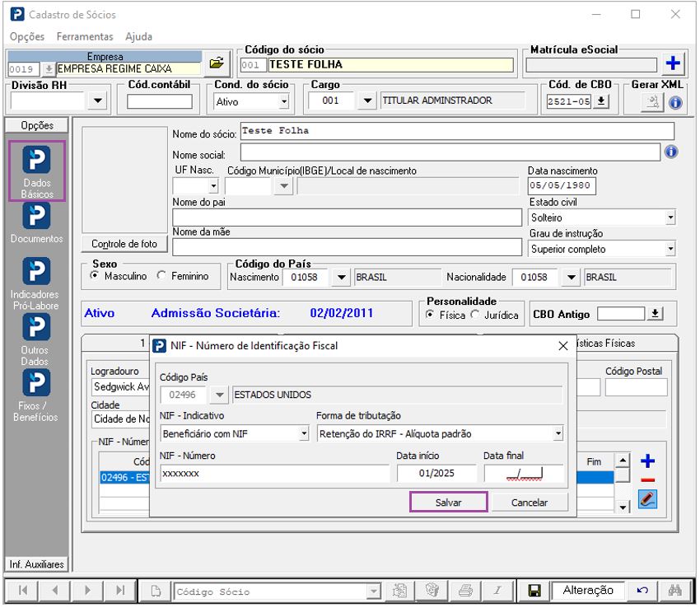Remove NIF entry with red minus

click(647, 480)
